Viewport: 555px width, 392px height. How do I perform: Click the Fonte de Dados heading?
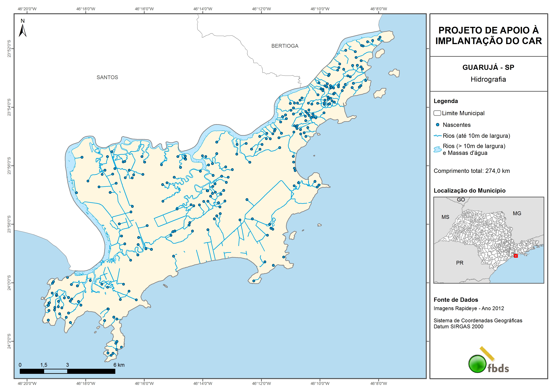coord(456,300)
